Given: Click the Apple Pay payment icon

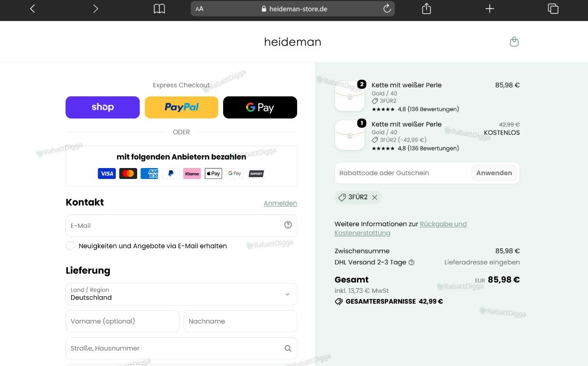Looking at the screenshot, I should click(x=214, y=173).
